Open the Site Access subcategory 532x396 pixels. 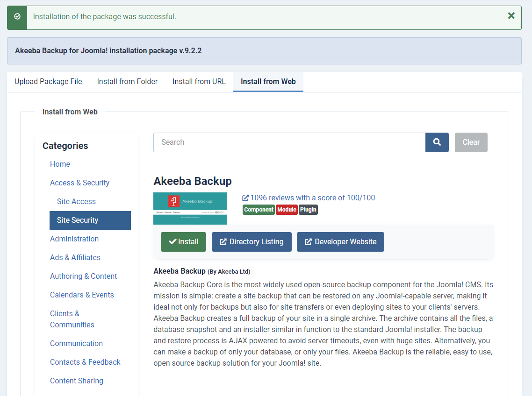pos(76,201)
